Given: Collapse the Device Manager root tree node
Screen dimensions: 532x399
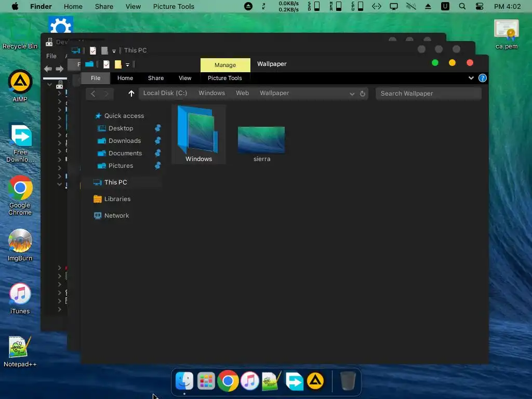Looking at the screenshot, I should (49, 84).
